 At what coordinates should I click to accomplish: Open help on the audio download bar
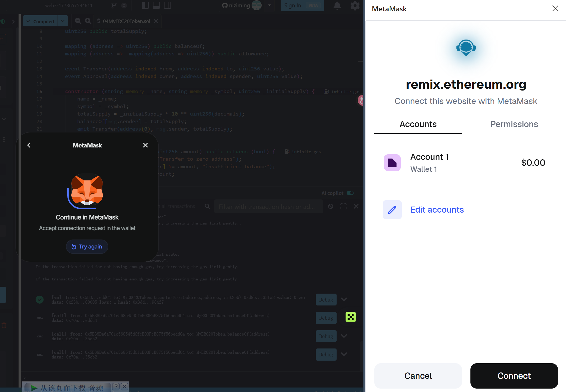[x=116, y=387]
